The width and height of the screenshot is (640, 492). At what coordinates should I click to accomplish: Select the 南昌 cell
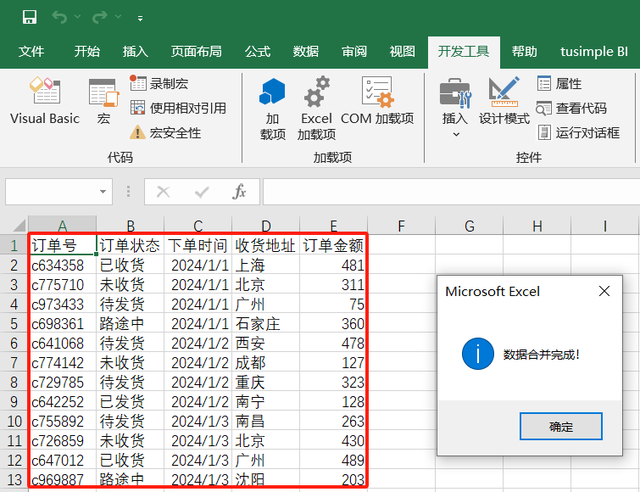[x=266, y=421]
